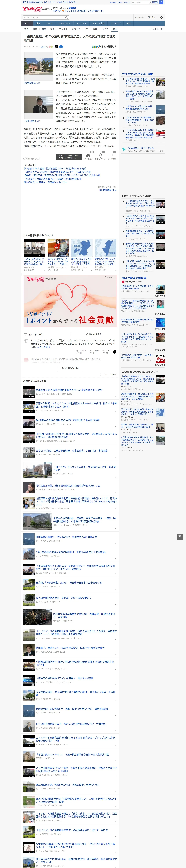This screenshot has height=868, width=186.
Task: Click the blue web search button in header
Action: [161, 2]
